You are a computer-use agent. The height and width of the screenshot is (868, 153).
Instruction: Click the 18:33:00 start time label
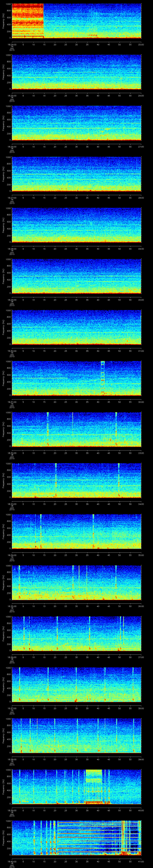click(12, 504)
